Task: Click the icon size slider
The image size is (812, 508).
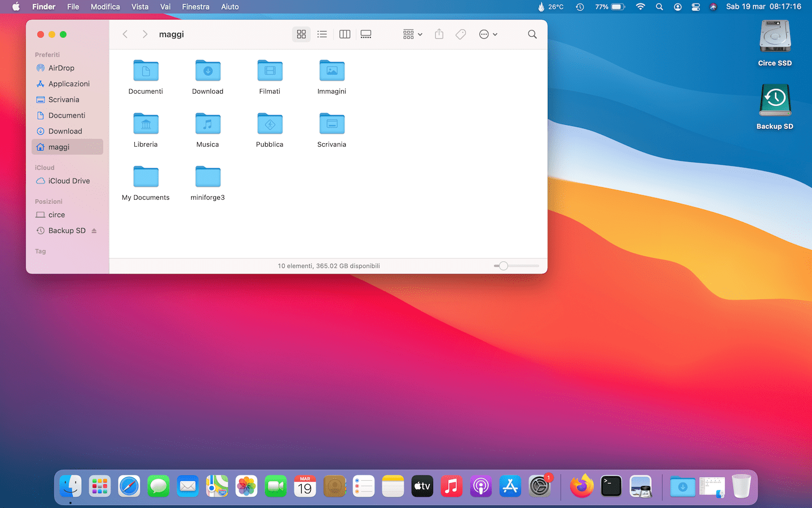Action: point(504,266)
